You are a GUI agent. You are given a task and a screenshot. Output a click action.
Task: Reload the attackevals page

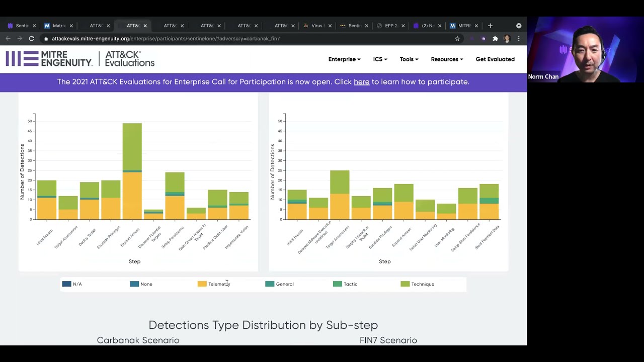coord(31,38)
